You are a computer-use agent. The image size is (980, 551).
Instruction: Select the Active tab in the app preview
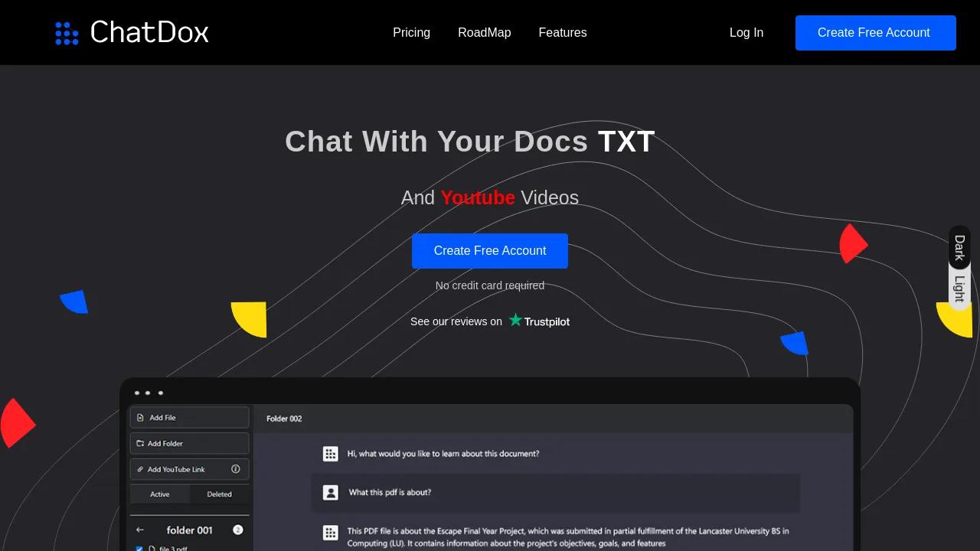pyautogui.click(x=160, y=494)
